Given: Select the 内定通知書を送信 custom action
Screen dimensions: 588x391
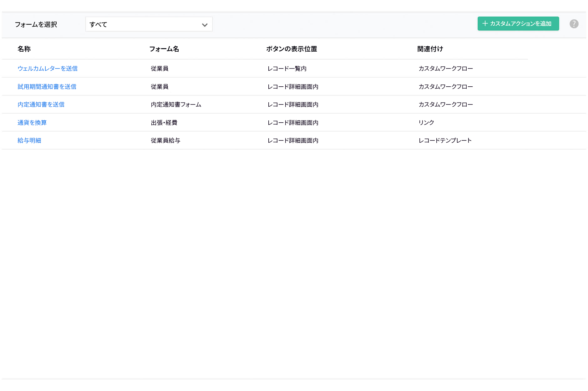Looking at the screenshot, I should 41,104.
